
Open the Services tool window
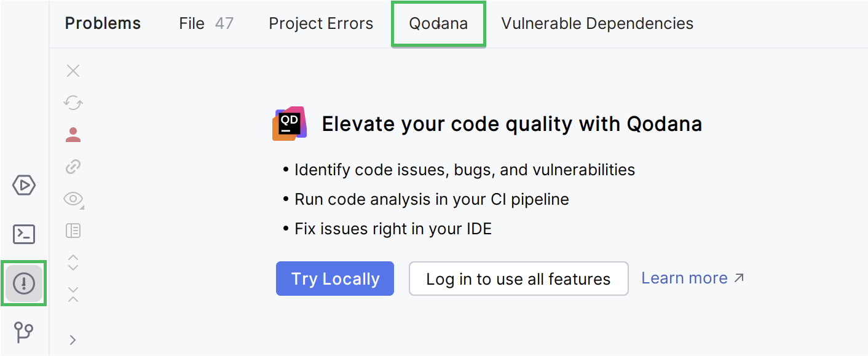pos(24,185)
